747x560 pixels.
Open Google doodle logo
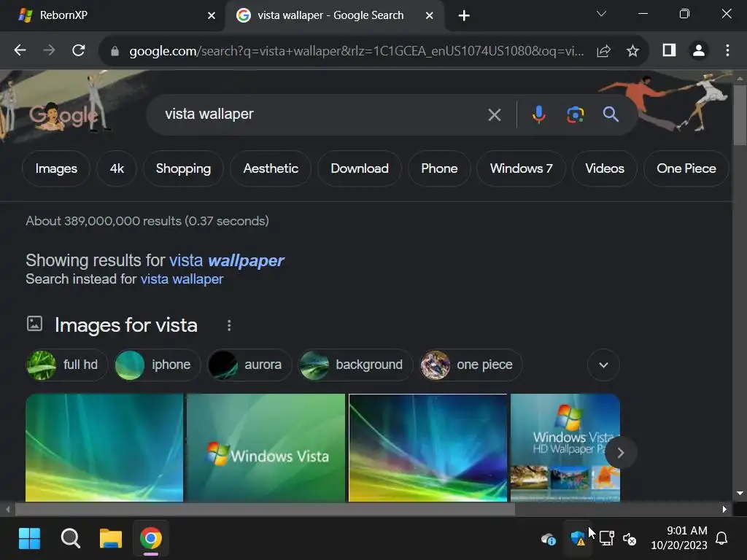(x=63, y=116)
